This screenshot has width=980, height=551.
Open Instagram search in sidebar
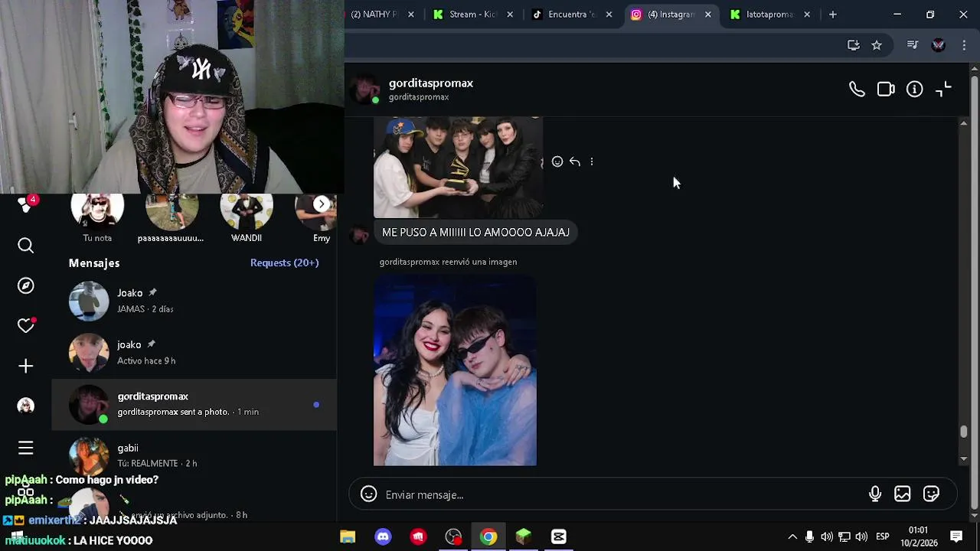tap(25, 246)
